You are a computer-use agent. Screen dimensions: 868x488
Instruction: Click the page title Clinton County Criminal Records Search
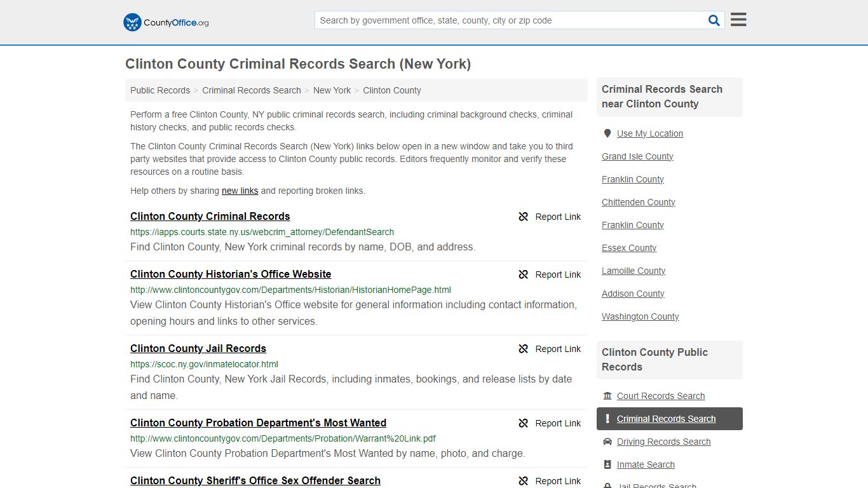coord(298,64)
